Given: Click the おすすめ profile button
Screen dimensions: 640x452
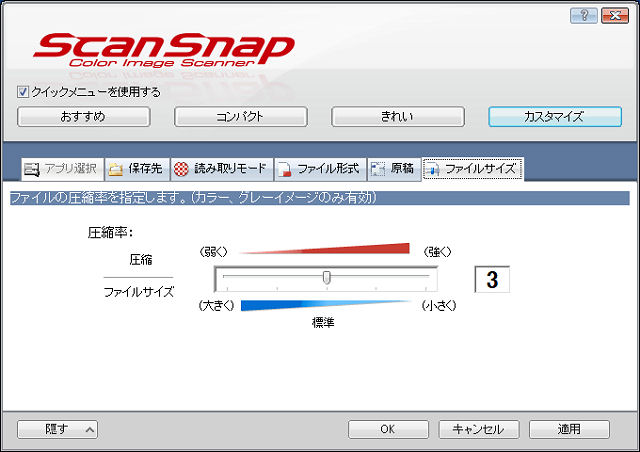Looking at the screenshot, I should (84, 117).
